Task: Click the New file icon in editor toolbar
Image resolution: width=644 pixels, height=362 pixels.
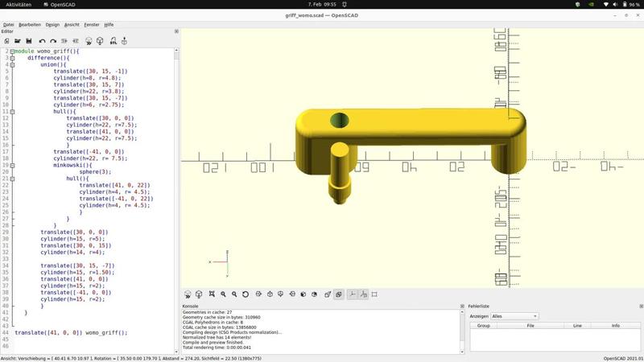Action: tap(6, 41)
